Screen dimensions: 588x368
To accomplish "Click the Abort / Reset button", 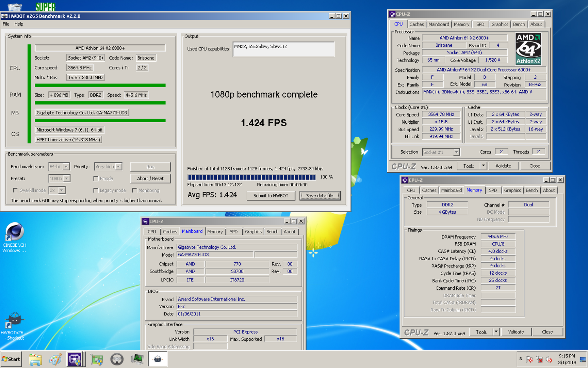I will 150,179.
